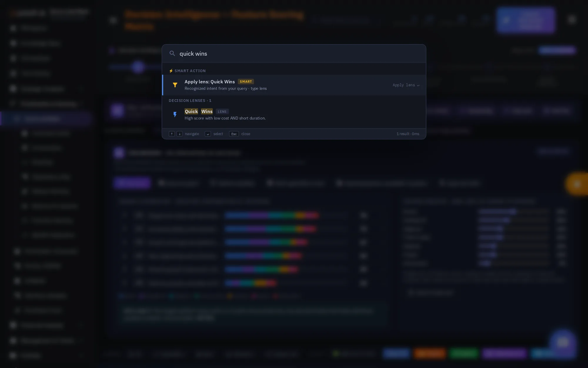This screenshot has height=368, width=588.
Task: Click the enter key select hint icon
Action: [x=208, y=134]
